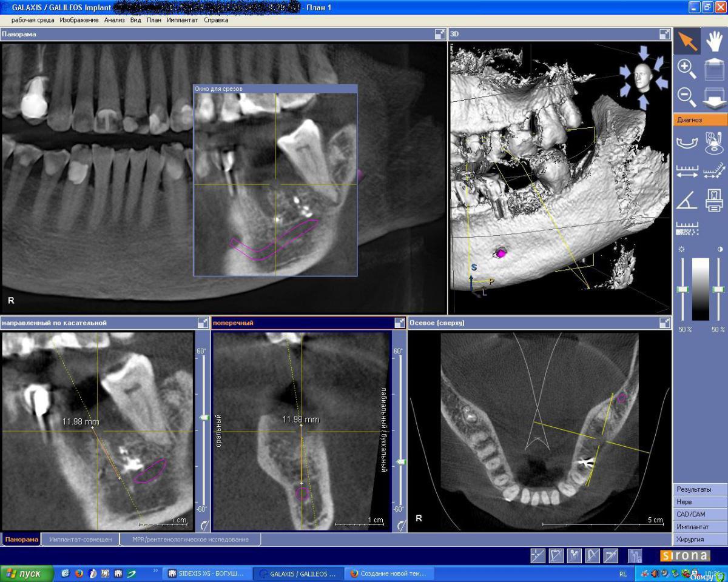The image size is (728, 582).
Task: Click the brightness slider handle
Action: click(683, 290)
